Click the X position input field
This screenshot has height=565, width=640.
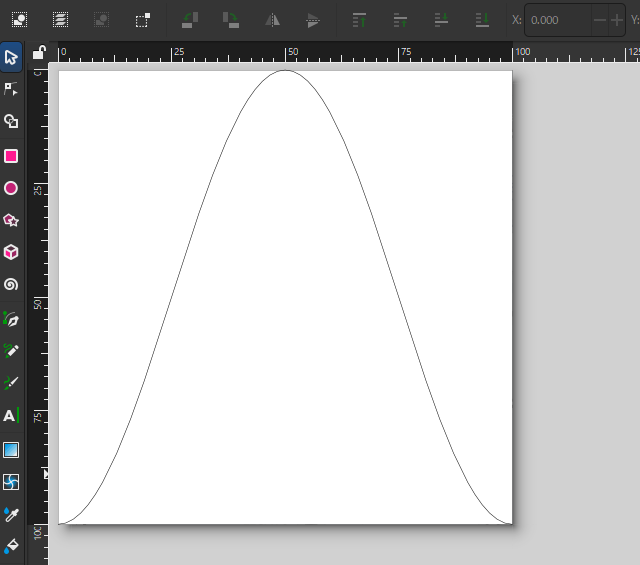point(558,20)
